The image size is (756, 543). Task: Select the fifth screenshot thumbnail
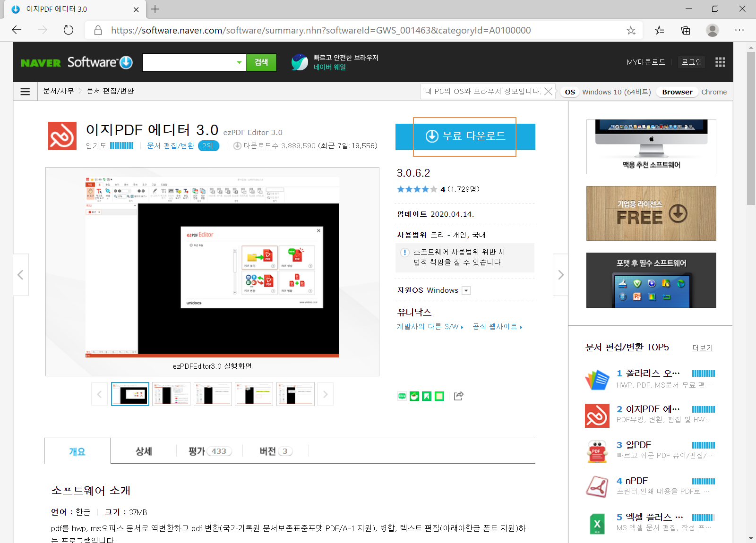295,394
